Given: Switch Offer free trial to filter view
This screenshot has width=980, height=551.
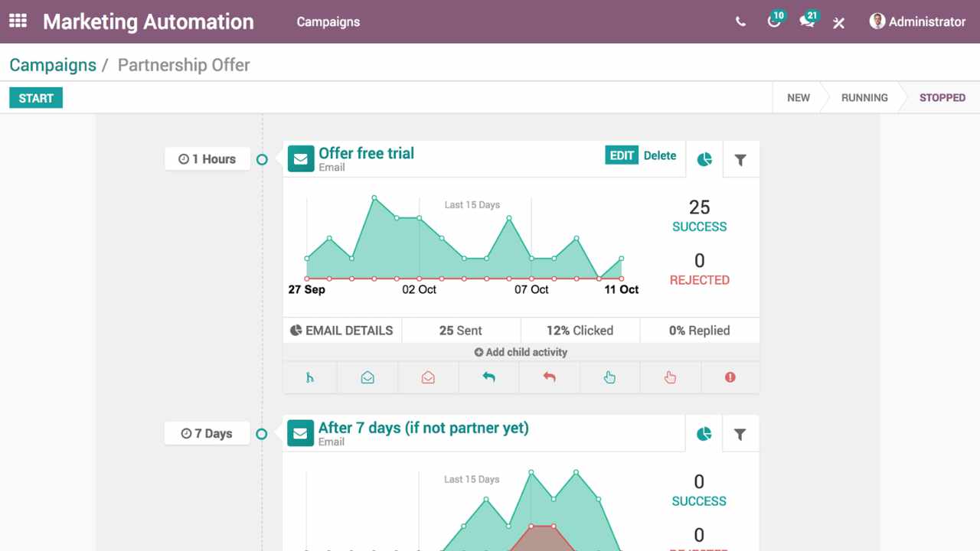Looking at the screenshot, I should pyautogui.click(x=740, y=159).
